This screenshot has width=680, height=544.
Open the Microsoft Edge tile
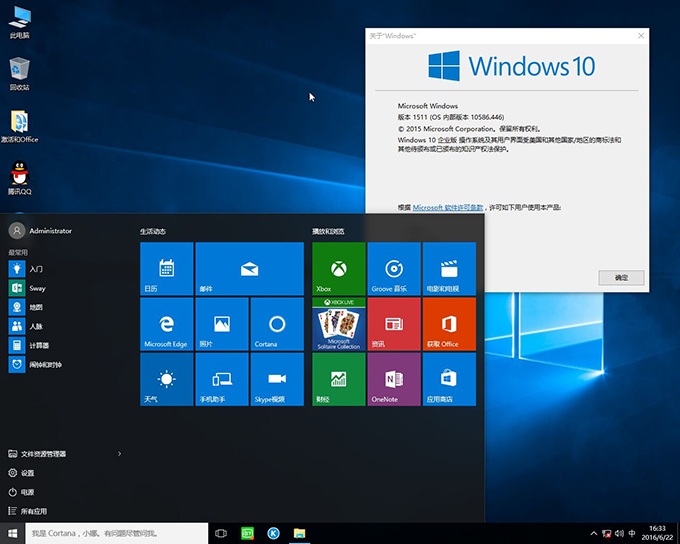point(166,324)
